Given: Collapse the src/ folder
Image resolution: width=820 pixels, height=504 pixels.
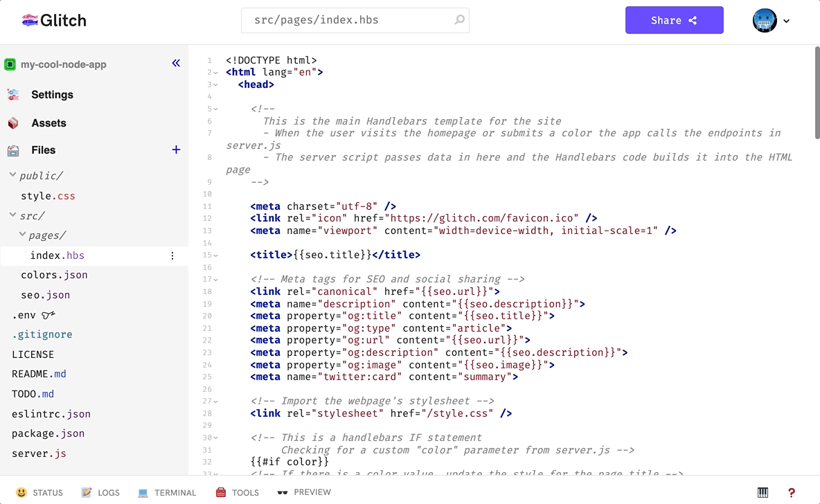Looking at the screenshot, I should (13, 215).
